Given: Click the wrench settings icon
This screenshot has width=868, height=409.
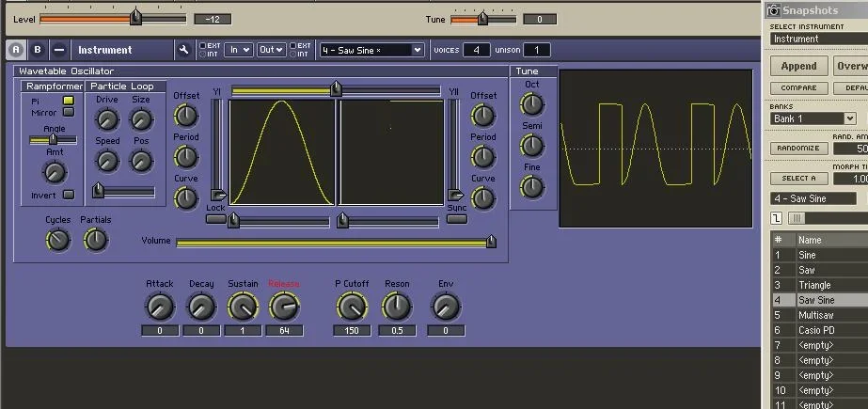Looking at the screenshot, I should [x=184, y=50].
